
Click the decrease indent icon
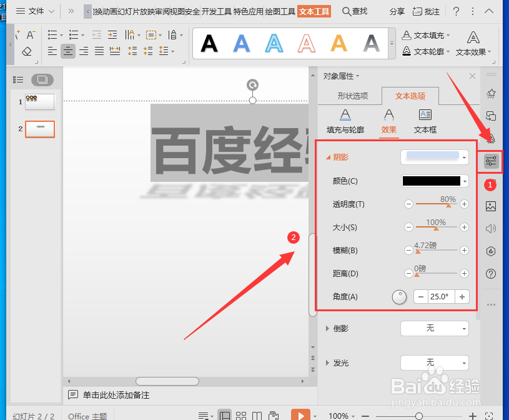[97, 34]
